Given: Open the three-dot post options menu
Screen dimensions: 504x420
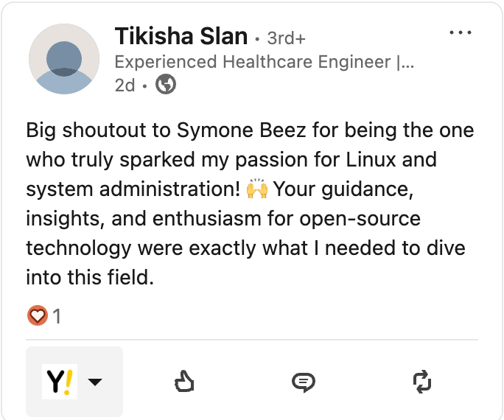Looking at the screenshot, I should pos(461,32).
